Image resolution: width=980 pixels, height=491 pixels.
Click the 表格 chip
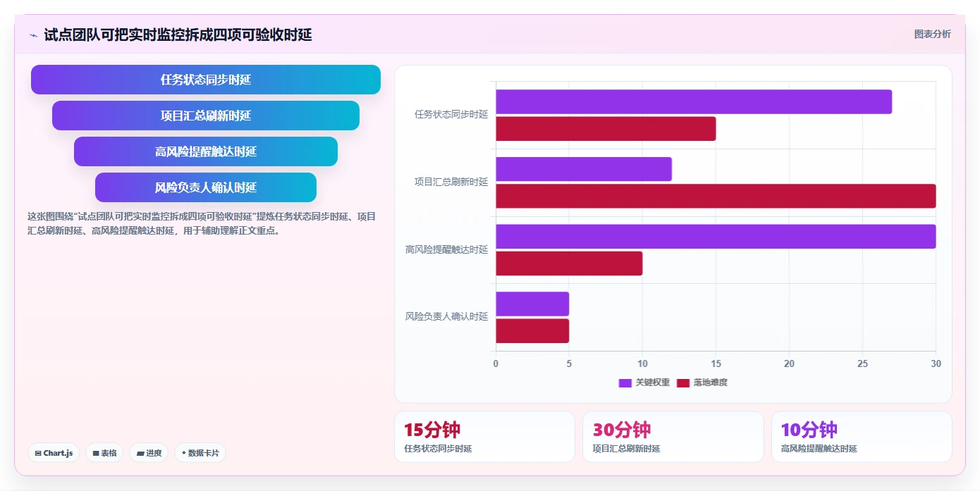(x=104, y=453)
